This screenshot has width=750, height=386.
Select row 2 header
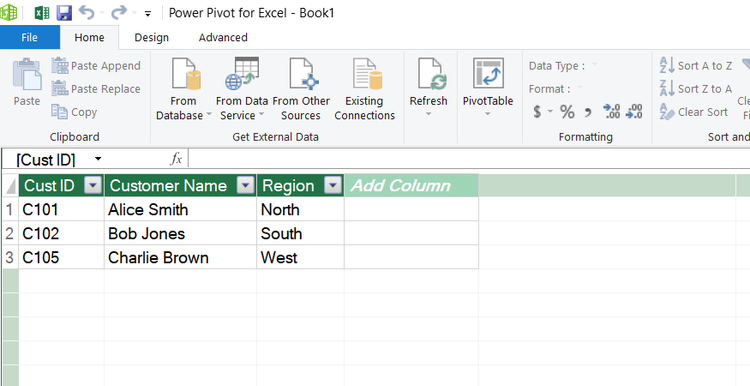(10, 233)
